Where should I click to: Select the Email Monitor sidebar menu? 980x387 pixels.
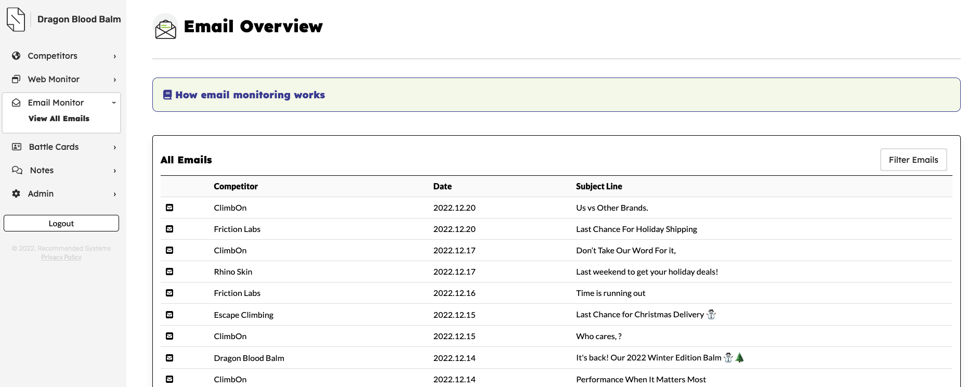(62, 102)
